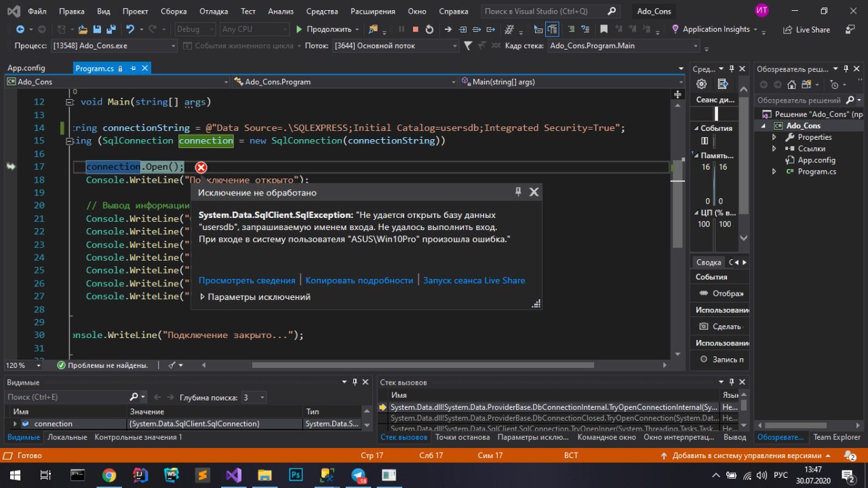The width and height of the screenshot is (868, 488).
Task: Save all files with the double-floppy icon
Action: point(111,29)
